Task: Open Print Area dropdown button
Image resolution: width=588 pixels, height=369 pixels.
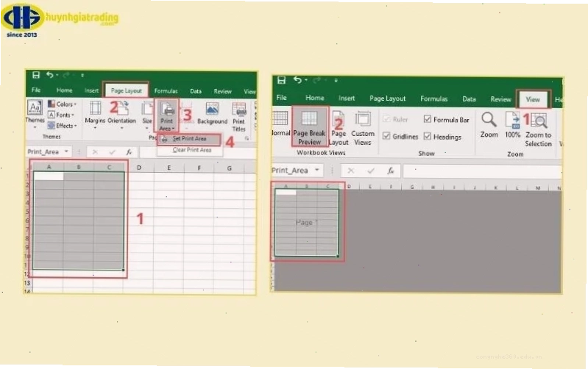Action: click(167, 115)
